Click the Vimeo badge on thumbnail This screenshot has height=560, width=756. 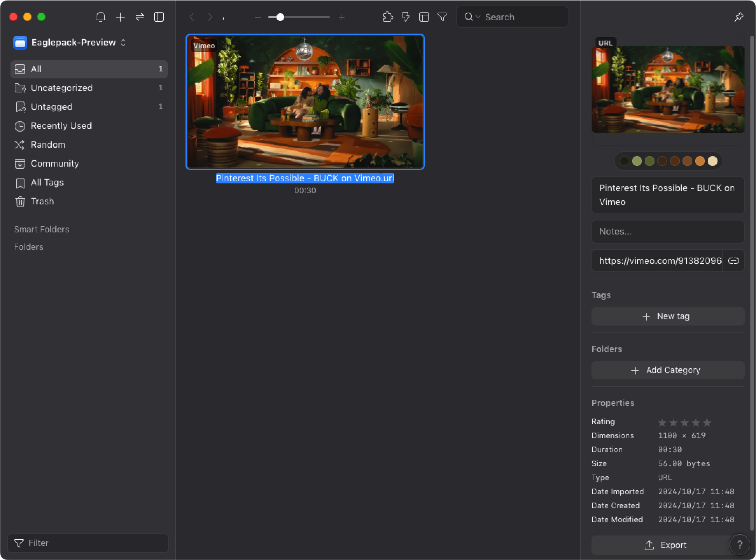click(204, 46)
